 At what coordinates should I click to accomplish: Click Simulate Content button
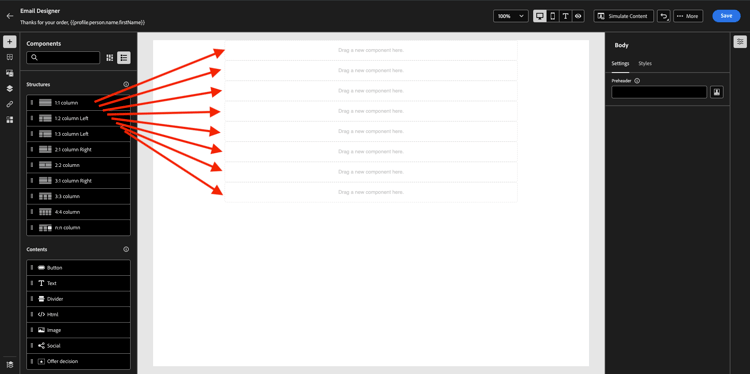(x=623, y=16)
